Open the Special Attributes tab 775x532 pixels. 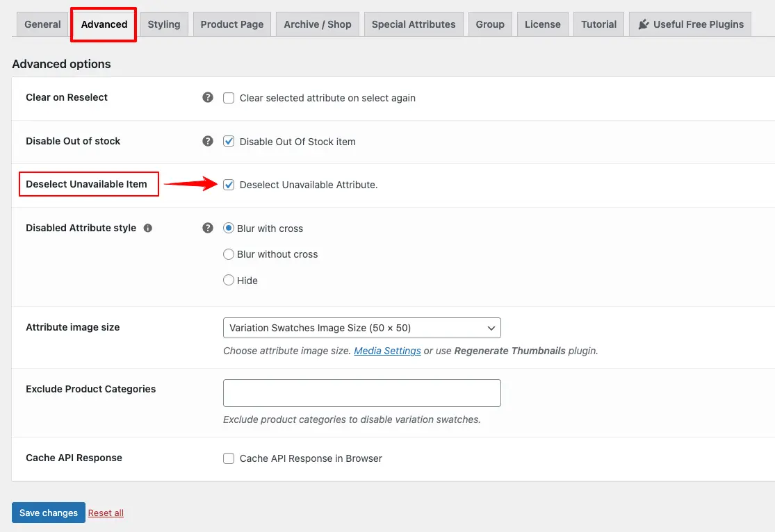point(414,24)
